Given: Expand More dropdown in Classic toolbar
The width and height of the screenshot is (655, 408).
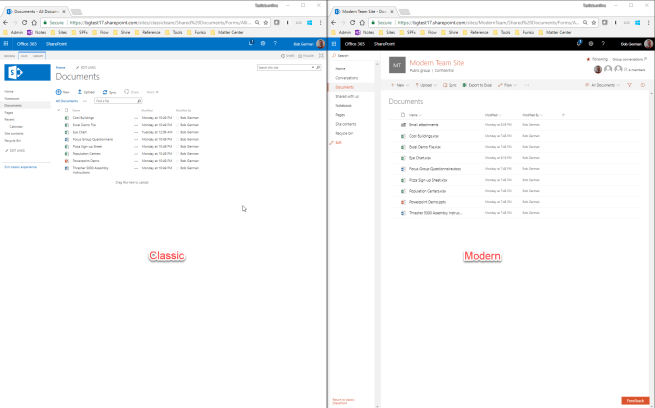Looking at the screenshot, I should (x=152, y=92).
